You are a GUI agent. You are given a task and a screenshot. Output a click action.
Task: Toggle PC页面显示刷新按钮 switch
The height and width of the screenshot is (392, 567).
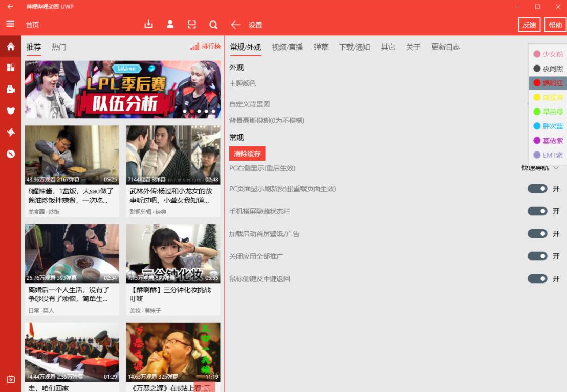[537, 189]
